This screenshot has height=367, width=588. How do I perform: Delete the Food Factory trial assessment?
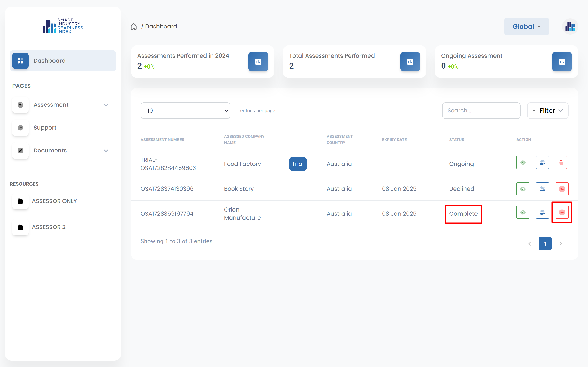click(561, 163)
